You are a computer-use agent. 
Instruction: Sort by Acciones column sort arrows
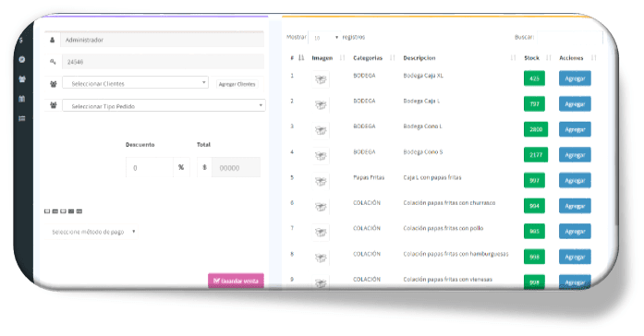point(593,58)
